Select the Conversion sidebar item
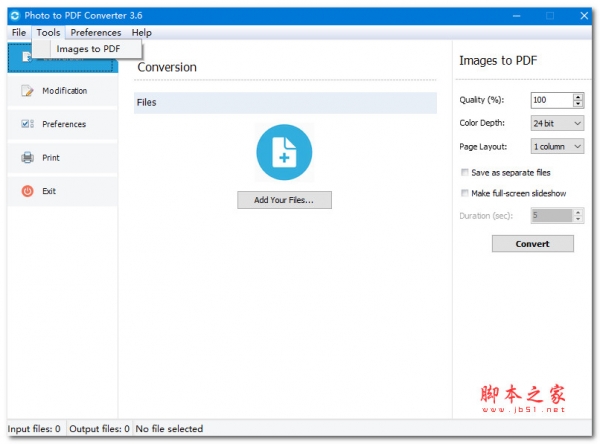Viewport: 600px width, 444px height. click(x=62, y=57)
